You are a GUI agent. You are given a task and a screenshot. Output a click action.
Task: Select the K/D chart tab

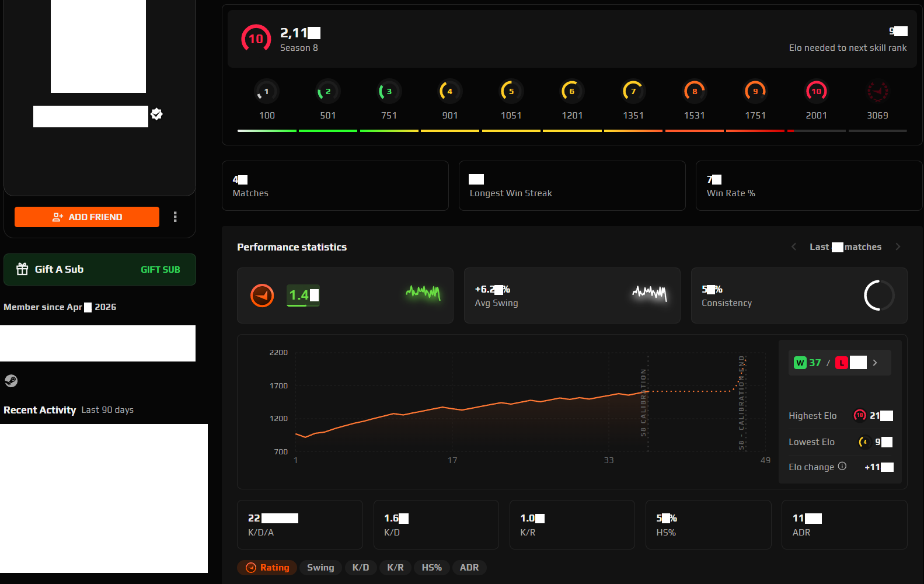361,568
